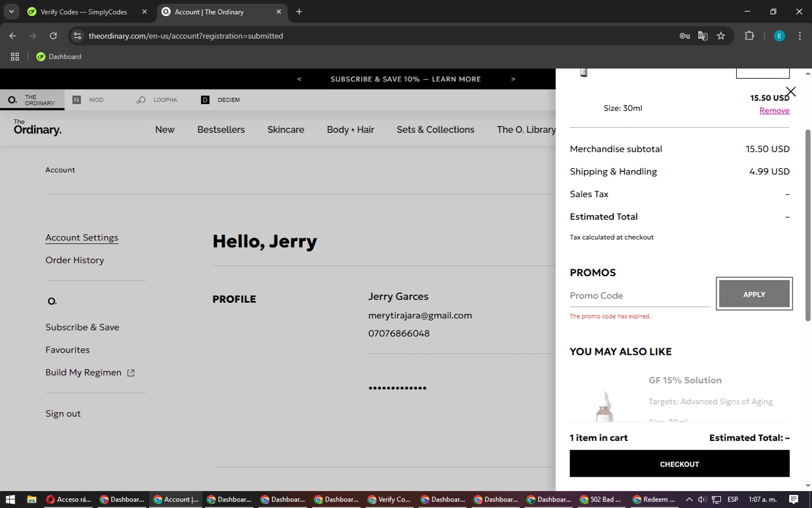The image size is (812, 508).
Task: Click the translate page icon
Action: (x=703, y=36)
